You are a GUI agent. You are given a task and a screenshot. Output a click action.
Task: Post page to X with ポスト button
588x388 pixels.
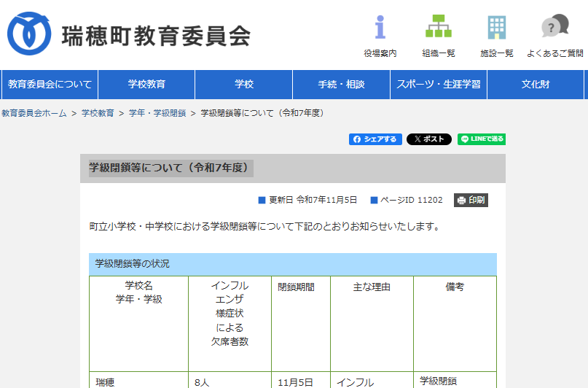[x=428, y=139]
